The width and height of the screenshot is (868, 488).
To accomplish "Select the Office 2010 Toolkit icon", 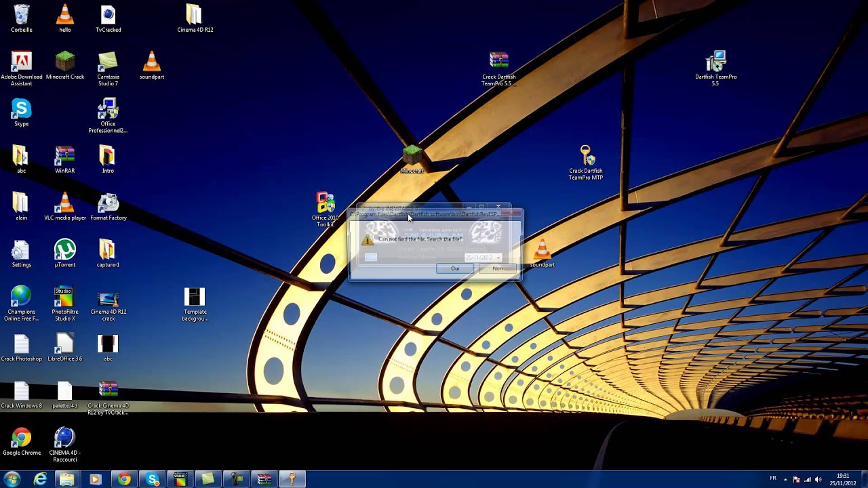I will [325, 209].
